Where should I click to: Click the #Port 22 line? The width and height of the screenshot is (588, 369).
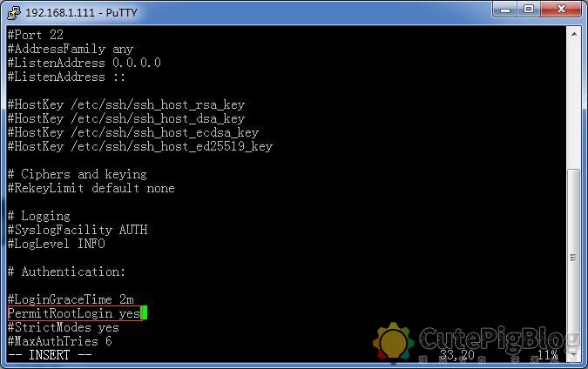tap(36, 35)
